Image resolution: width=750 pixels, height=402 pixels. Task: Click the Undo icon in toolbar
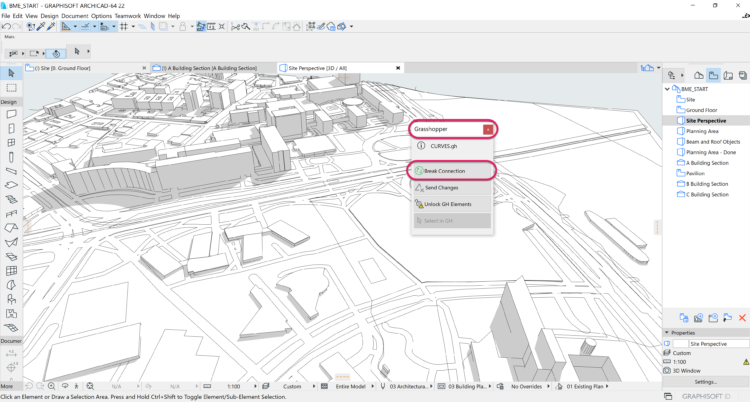7,26
